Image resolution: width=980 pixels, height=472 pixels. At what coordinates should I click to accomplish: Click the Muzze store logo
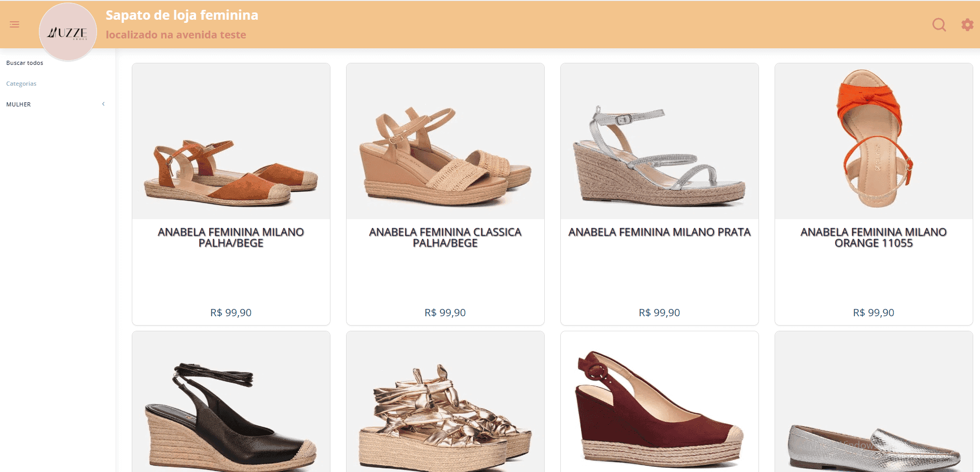click(x=67, y=32)
